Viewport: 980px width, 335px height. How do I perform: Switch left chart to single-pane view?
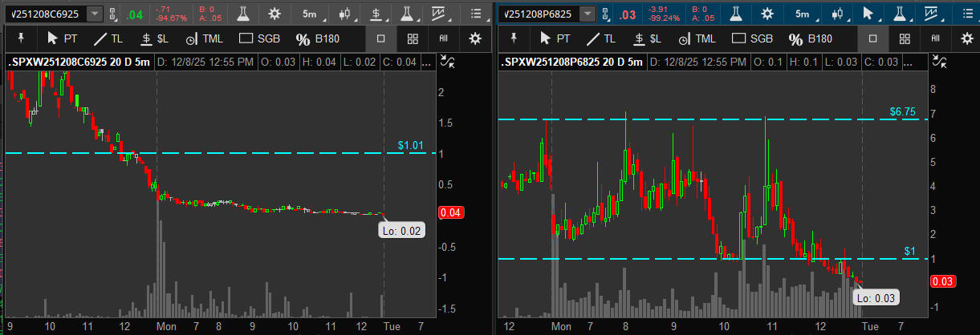coord(381,38)
